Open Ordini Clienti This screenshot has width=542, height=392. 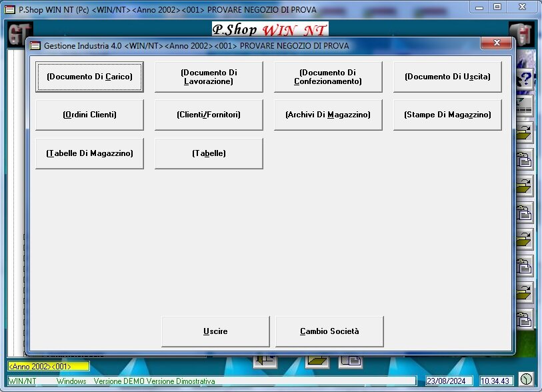pyautogui.click(x=89, y=115)
